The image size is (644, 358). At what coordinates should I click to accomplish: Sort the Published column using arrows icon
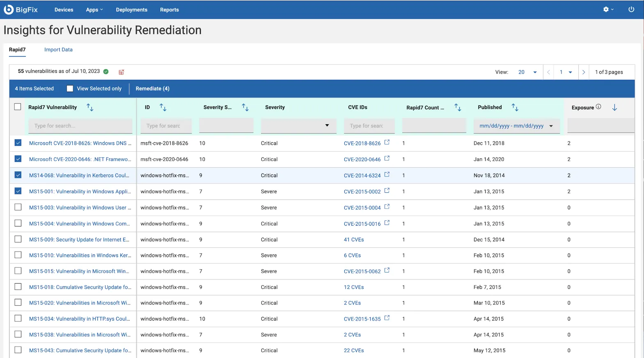(515, 107)
